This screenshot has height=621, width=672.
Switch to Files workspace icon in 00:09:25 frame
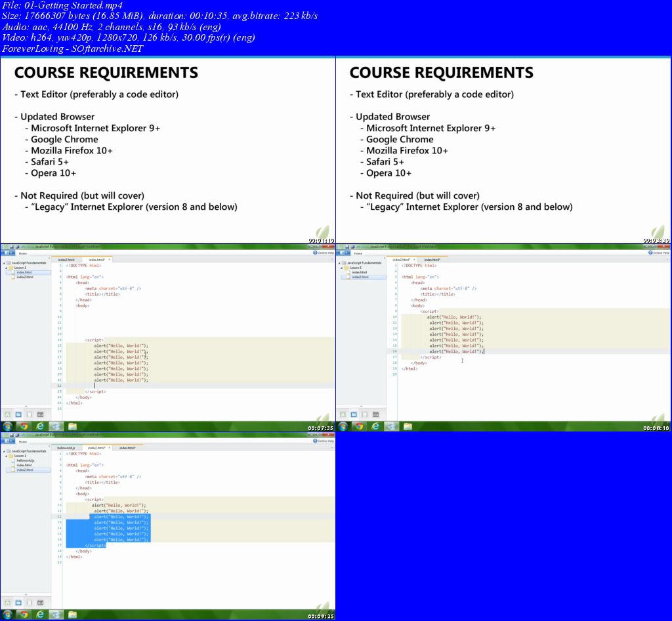click(18, 603)
